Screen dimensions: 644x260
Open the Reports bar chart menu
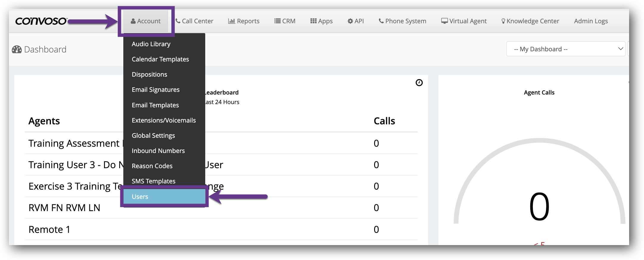click(x=244, y=21)
